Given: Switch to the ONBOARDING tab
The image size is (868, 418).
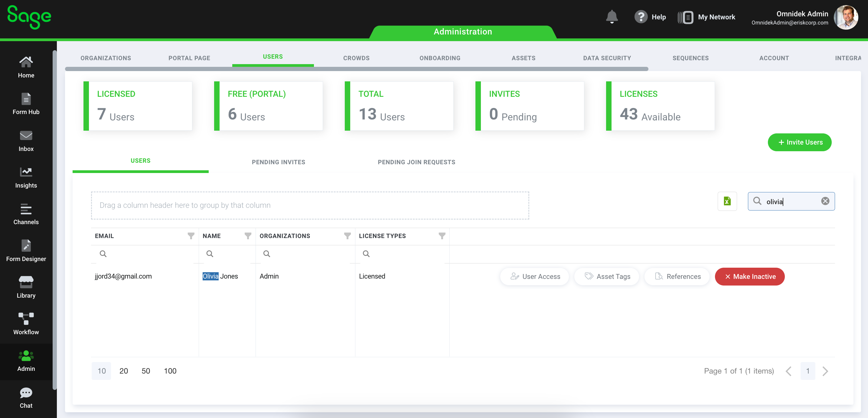Looking at the screenshot, I should click(440, 58).
